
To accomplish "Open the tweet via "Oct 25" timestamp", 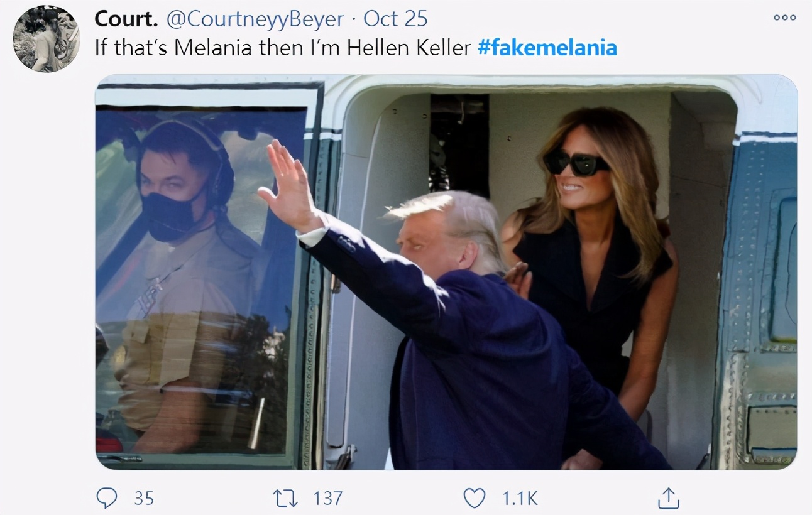I will point(396,19).
